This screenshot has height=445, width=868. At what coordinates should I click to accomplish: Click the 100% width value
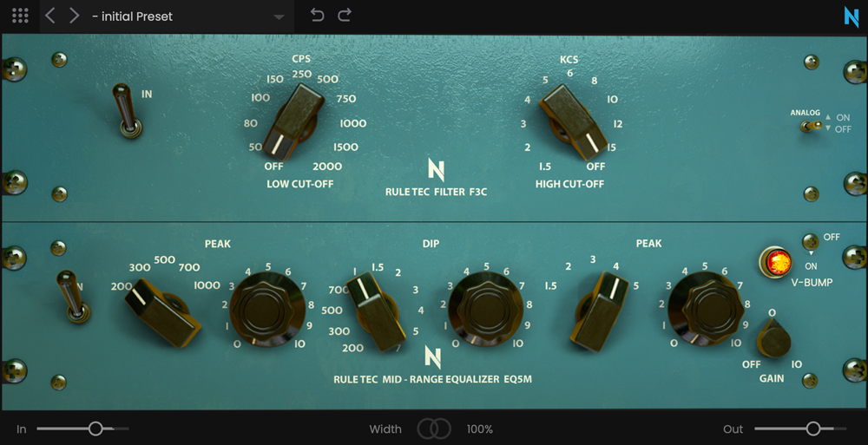pyautogui.click(x=479, y=429)
